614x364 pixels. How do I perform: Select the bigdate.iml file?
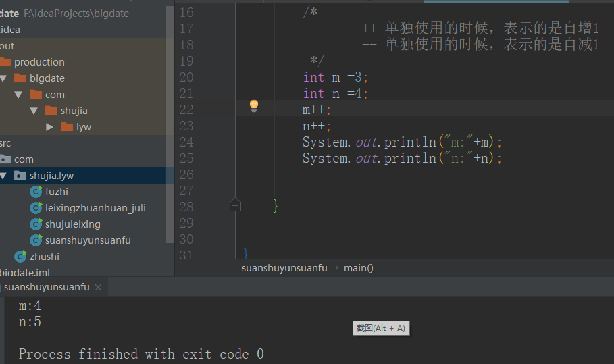point(25,272)
